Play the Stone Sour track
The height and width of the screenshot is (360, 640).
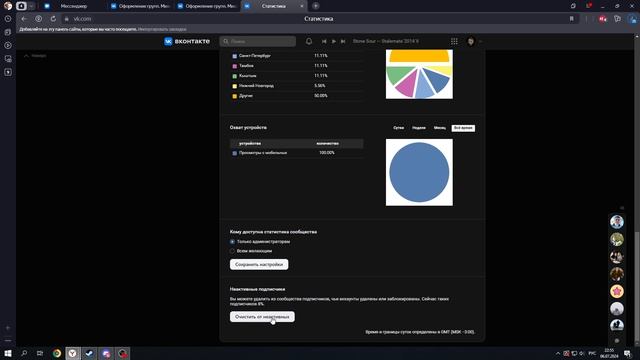pyautogui.click(x=333, y=41)
